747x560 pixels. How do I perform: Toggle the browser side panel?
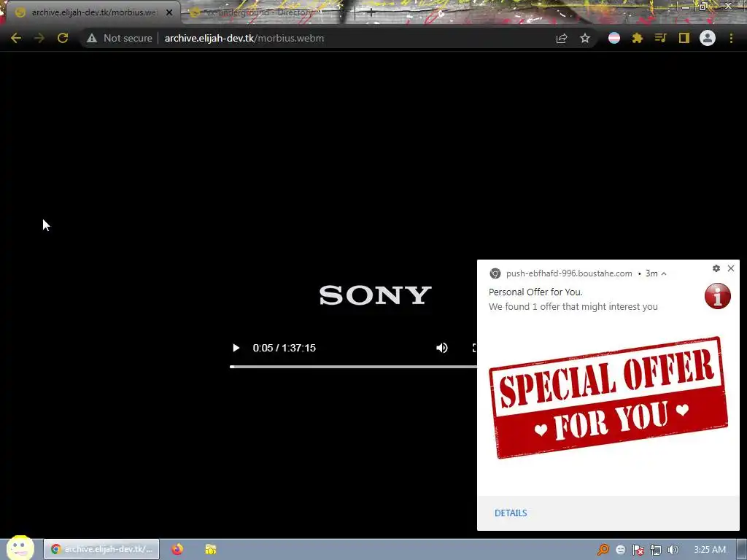click(x=684, y=38)
